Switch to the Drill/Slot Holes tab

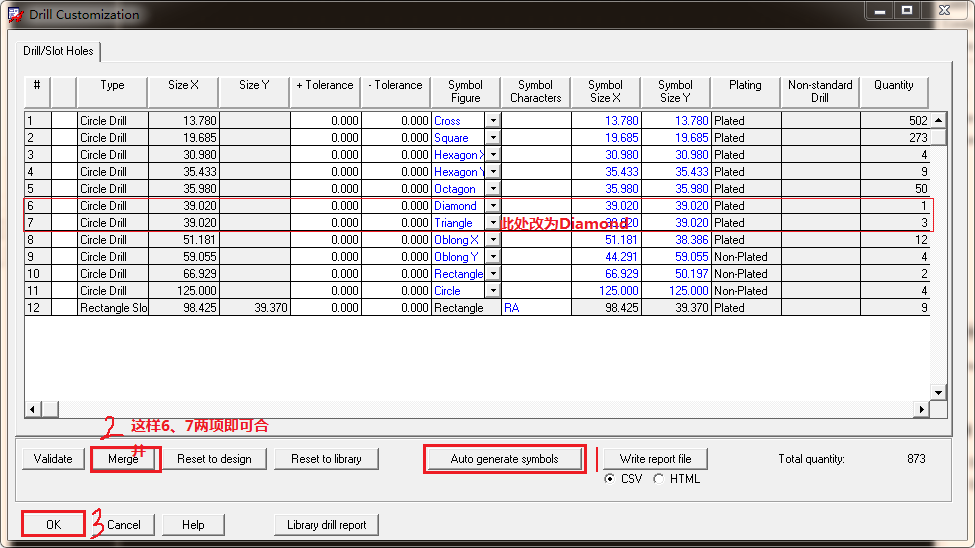pos(58,51)
